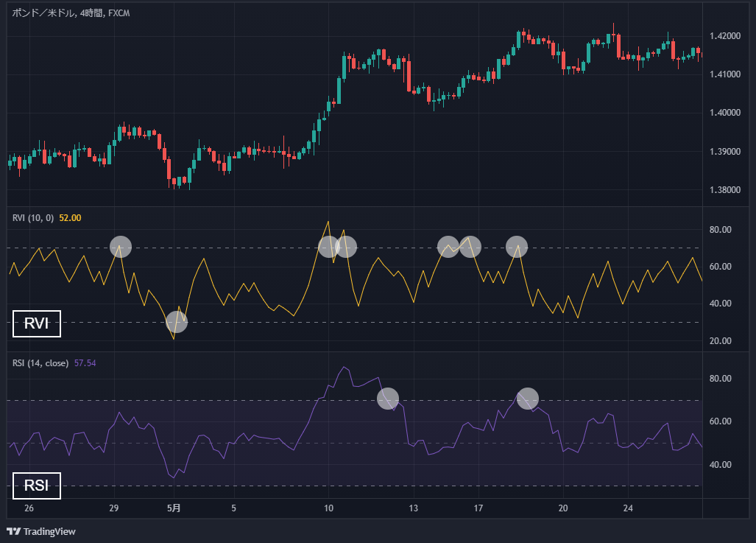
Task: Select the 17 date label on time axis
Action: (477, 508)
